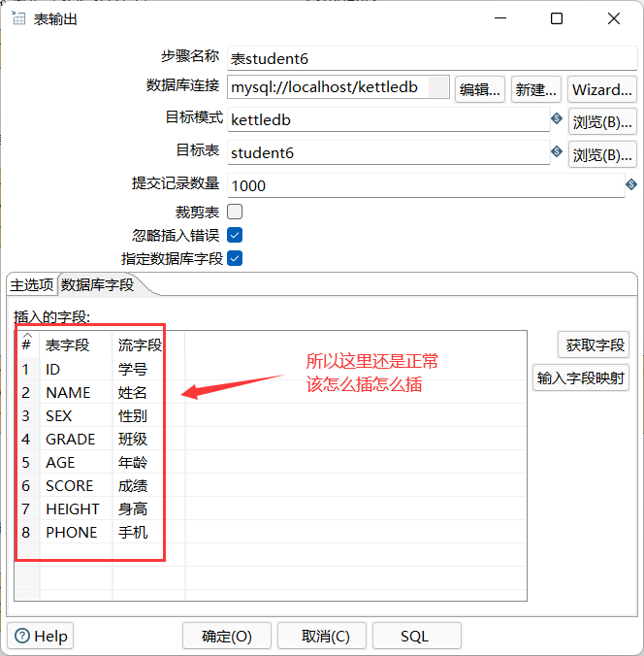Click the 步骤名称 input field
Screen dimensions: 644x656
(432, 58)
